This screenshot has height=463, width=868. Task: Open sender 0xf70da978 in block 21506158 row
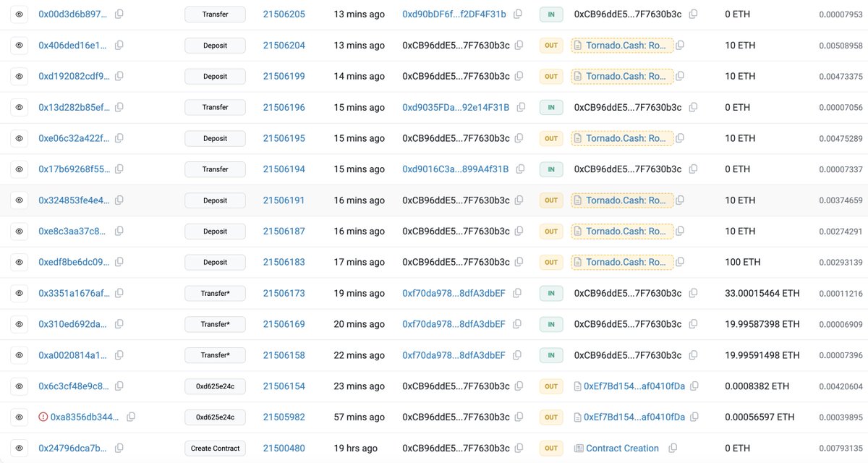[454, 354]
